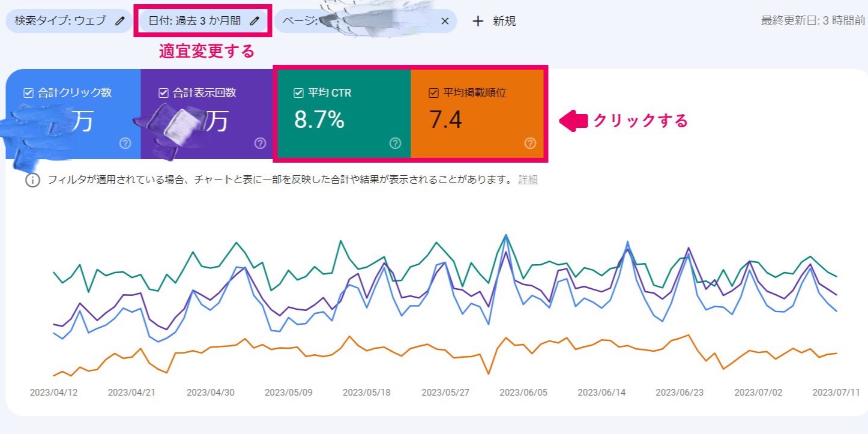Open the 日付: 過去 3 か月間 filter chip
868x434 pixels.
pos(203,21)
